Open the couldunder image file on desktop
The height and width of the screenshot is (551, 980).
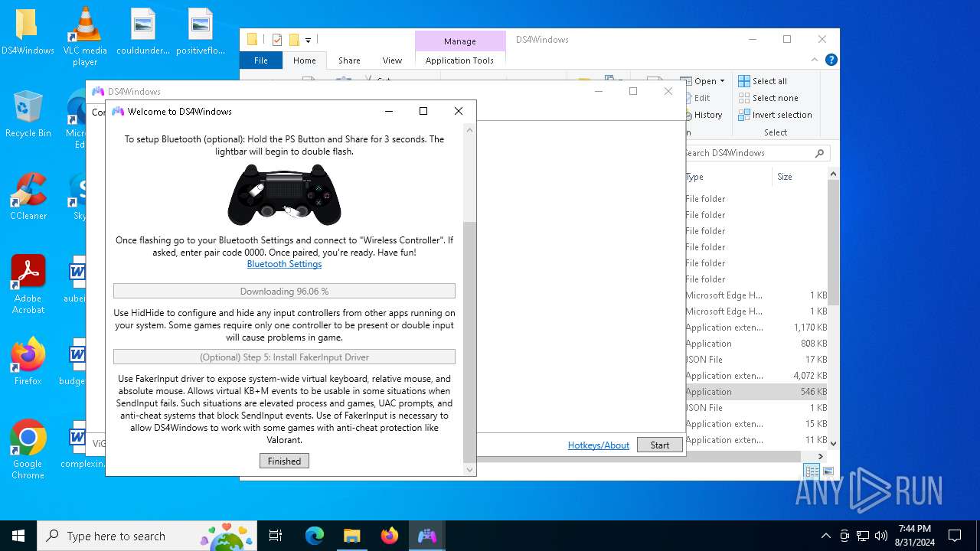click(143, 32)
